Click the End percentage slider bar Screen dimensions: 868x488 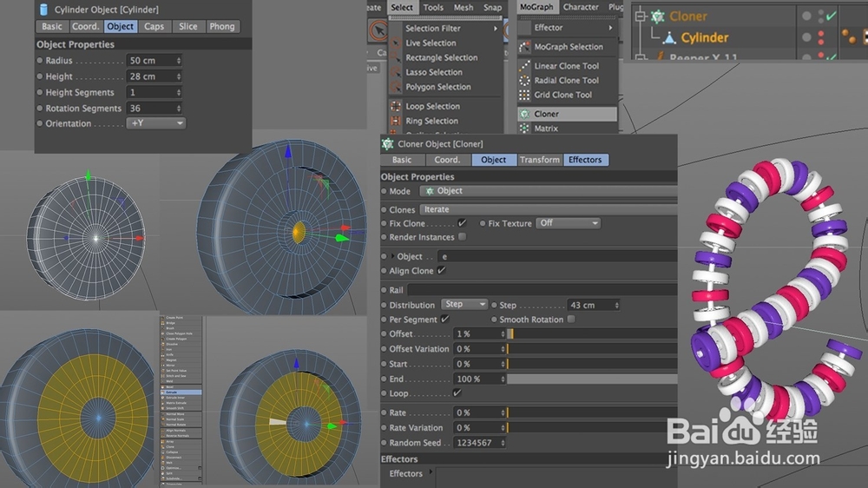coord(592,379)
